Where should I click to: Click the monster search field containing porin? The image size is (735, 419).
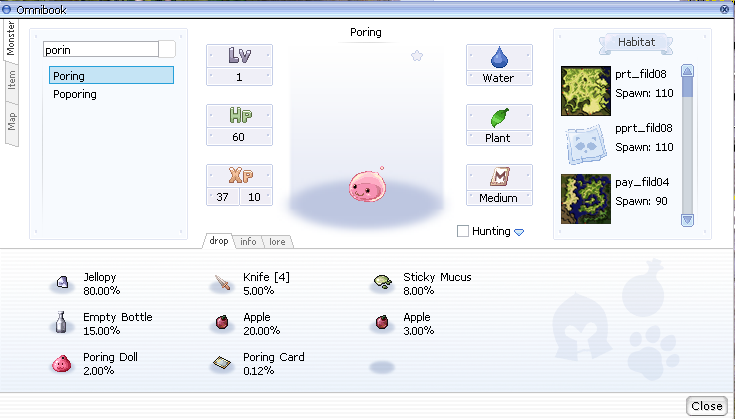pos(101,49)
